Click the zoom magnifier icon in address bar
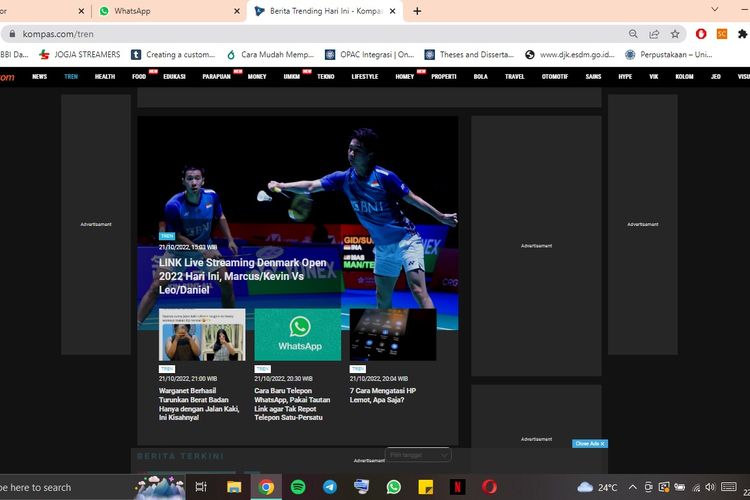 [632, 33]
